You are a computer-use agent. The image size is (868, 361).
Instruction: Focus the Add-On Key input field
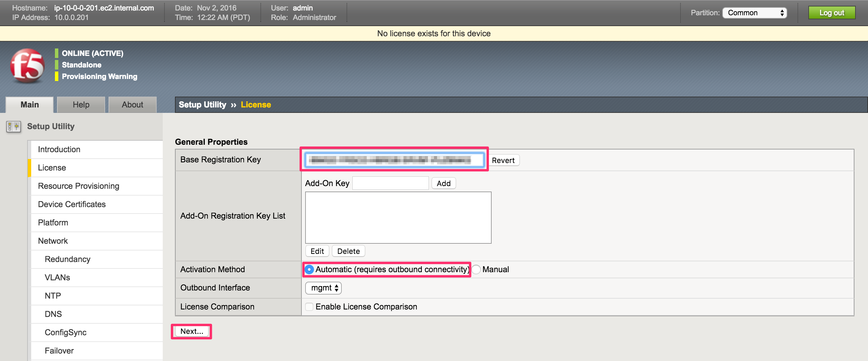click(390, 183)
